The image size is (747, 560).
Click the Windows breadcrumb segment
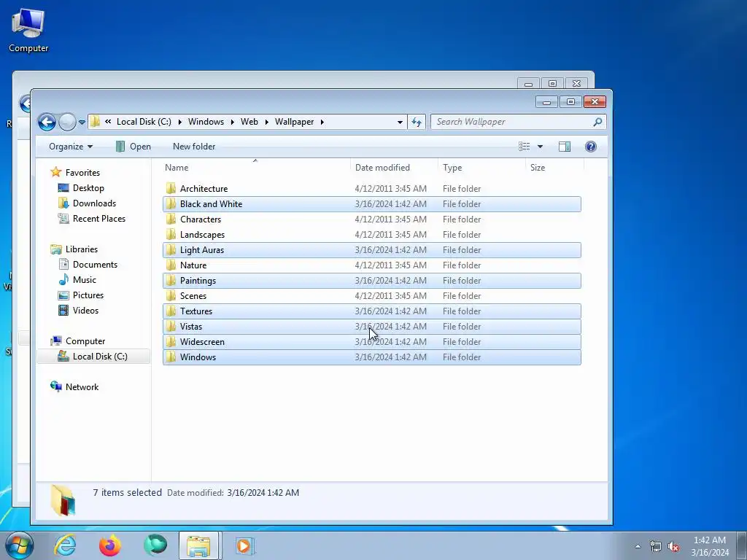point(206,122)
